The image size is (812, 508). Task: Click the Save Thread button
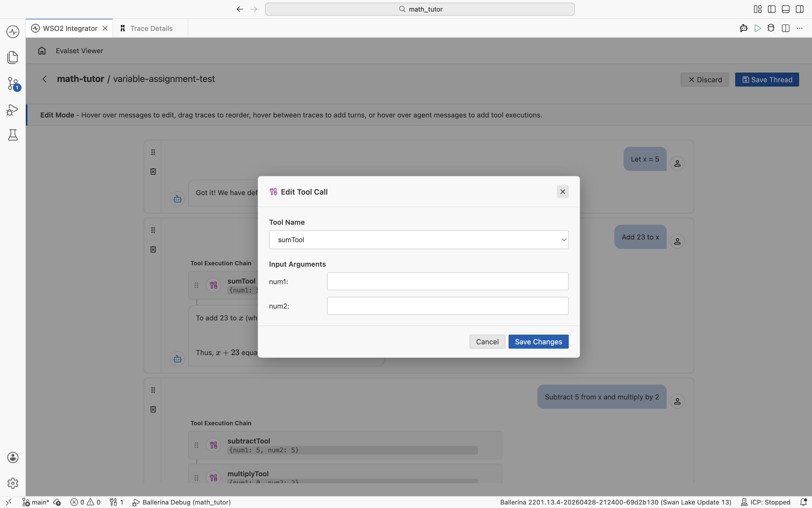[x=767, y=80]
